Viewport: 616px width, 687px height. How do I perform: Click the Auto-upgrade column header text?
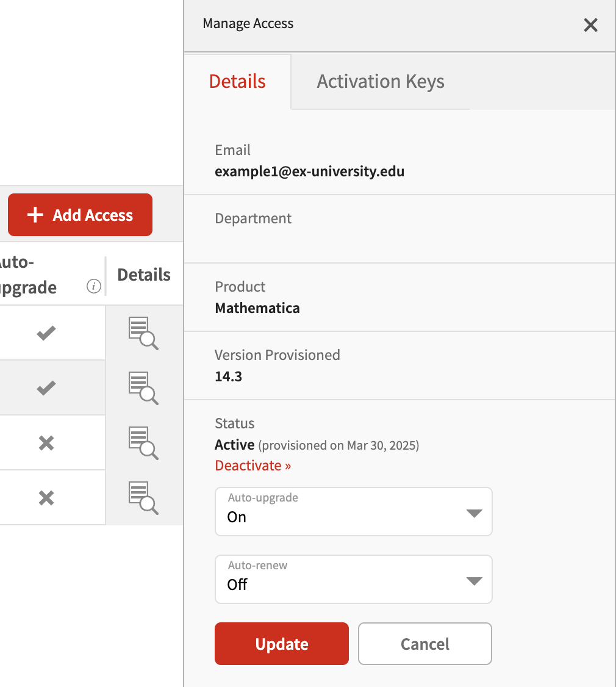27,275
